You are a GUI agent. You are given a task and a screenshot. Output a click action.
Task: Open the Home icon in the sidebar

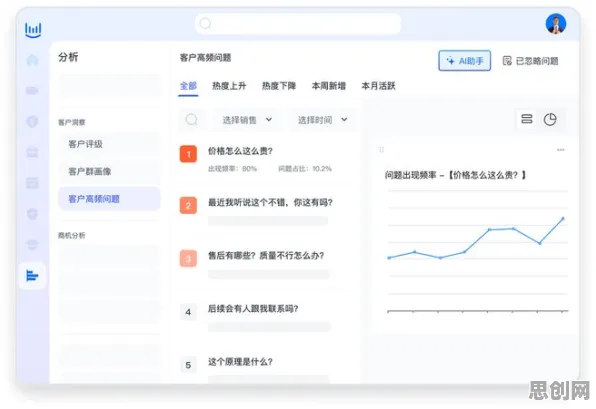(x=33, y=60)
